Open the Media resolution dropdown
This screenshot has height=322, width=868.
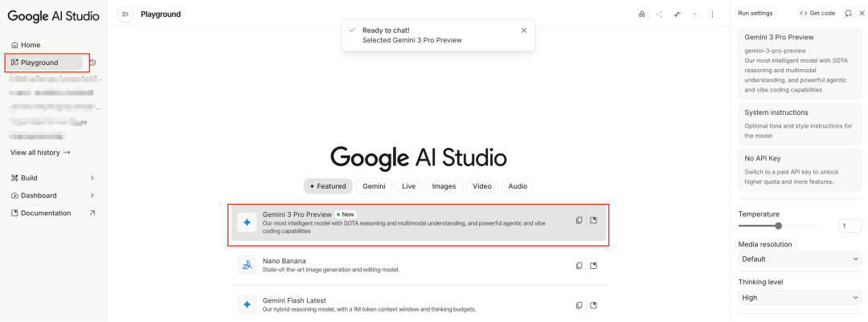(799, 259)
